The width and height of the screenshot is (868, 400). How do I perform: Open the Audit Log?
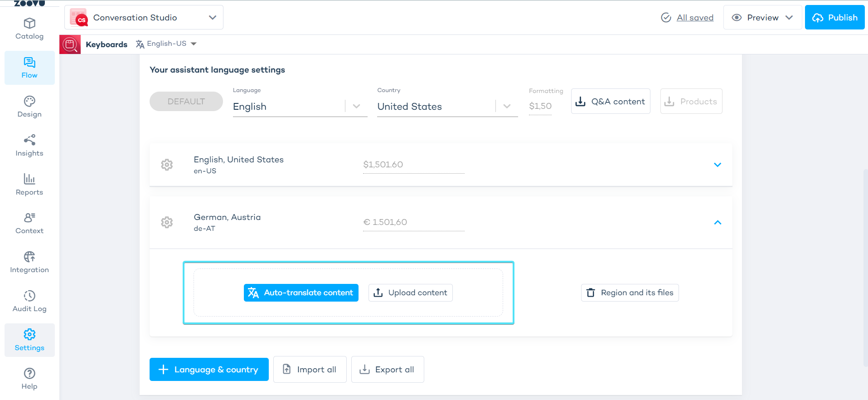coord(29,302)
